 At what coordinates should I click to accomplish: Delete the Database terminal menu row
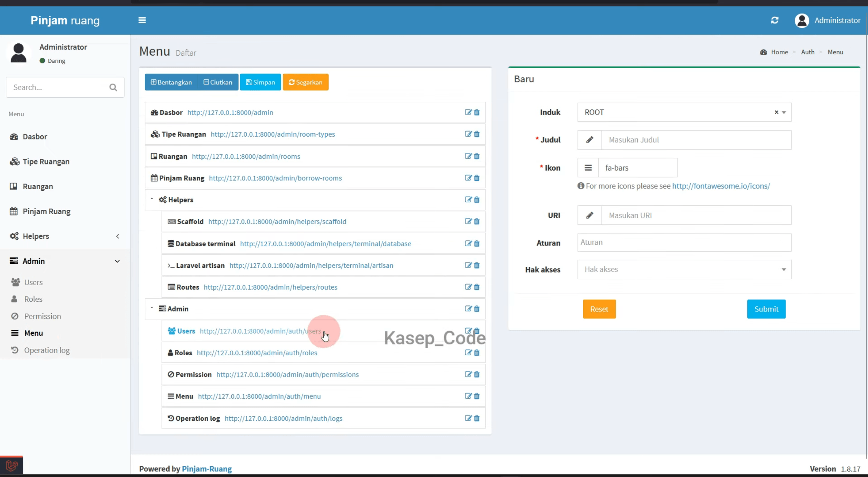(x=477, y=243)
